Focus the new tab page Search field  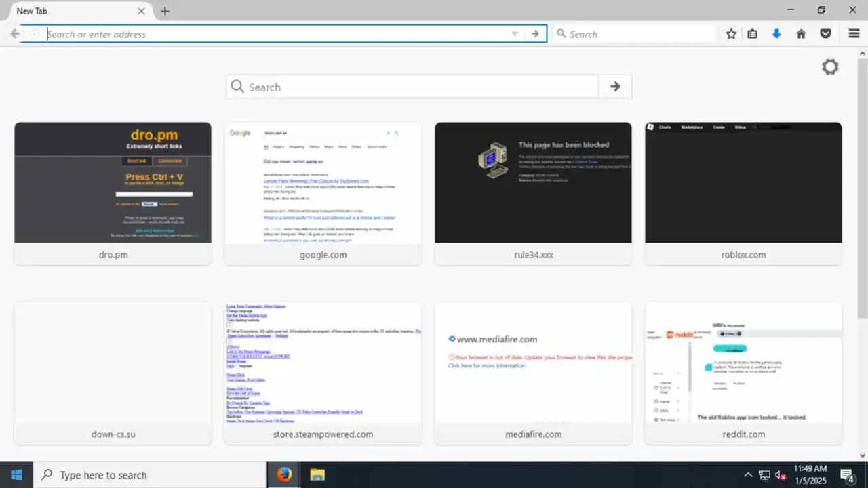coord(412,87)
